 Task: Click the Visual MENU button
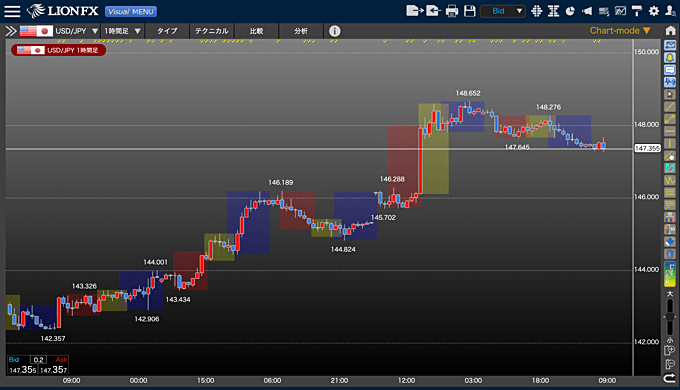[x=131, y=11]
